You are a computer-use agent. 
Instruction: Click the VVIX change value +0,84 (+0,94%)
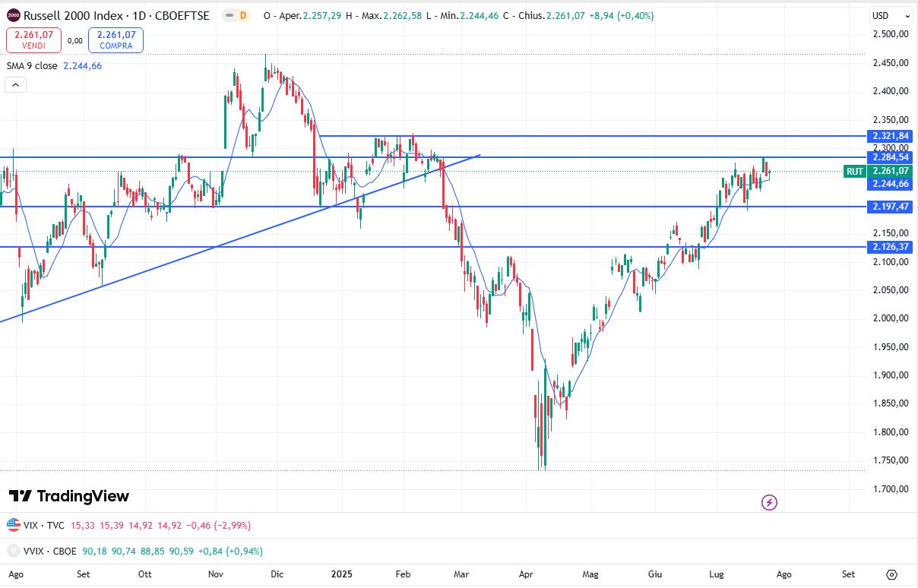click(x=229, y=551)
